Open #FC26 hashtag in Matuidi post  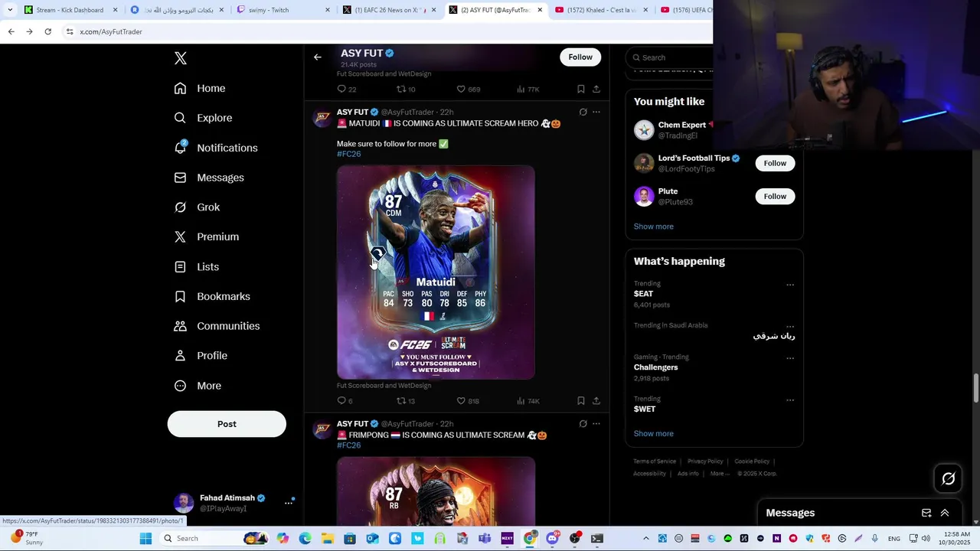349,154
